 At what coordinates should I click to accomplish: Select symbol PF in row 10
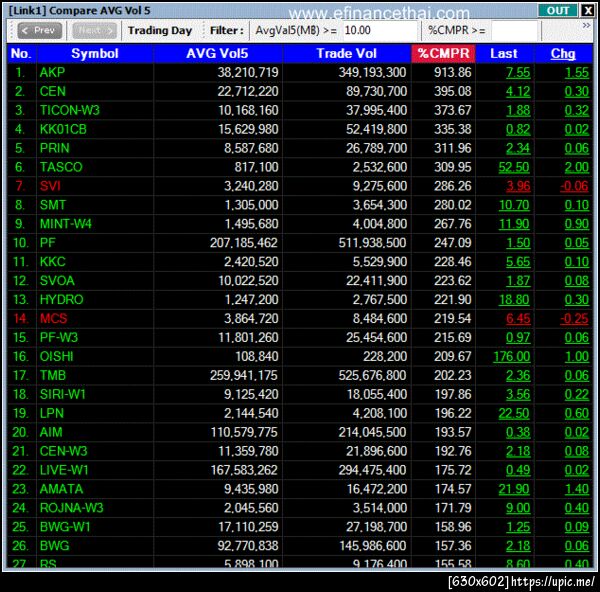(47, 243)
